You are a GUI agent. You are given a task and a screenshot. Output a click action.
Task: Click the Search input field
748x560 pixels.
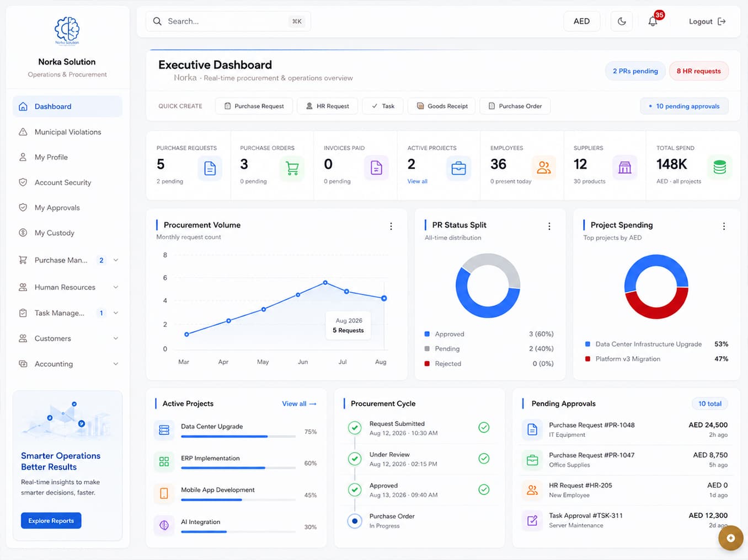228,21
